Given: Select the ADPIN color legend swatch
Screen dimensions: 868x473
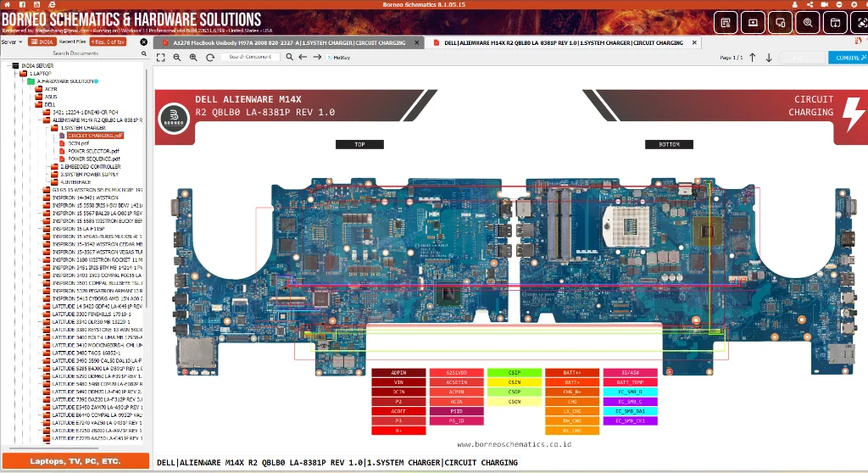Looking at the screenshot, I should (398, 373).
